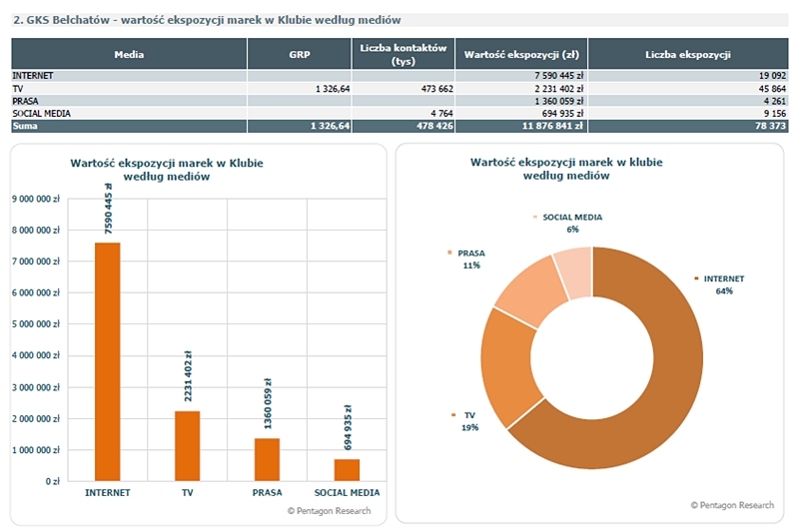
Task: Click the INTERNET legend color marker by the donut
Action: coord(696,277)
